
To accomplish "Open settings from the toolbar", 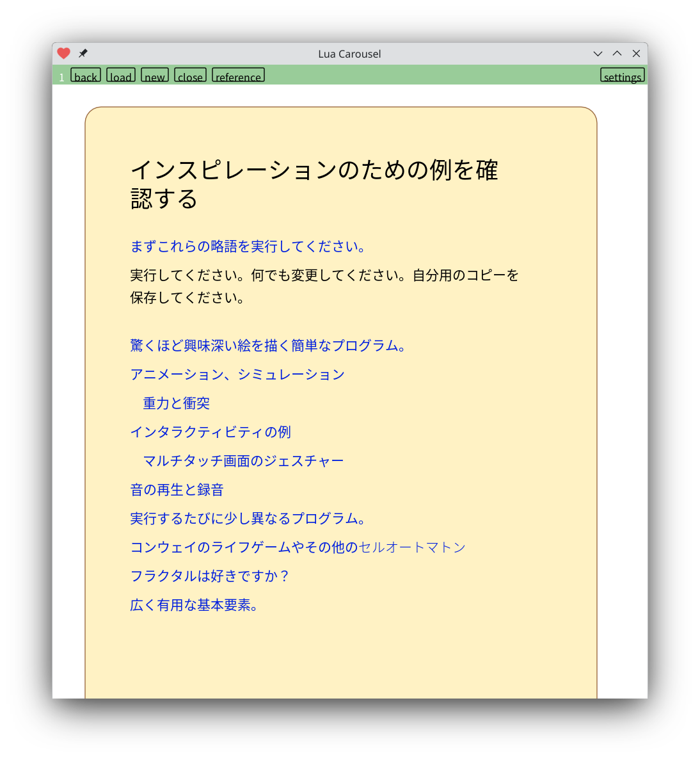I will 622,76.
